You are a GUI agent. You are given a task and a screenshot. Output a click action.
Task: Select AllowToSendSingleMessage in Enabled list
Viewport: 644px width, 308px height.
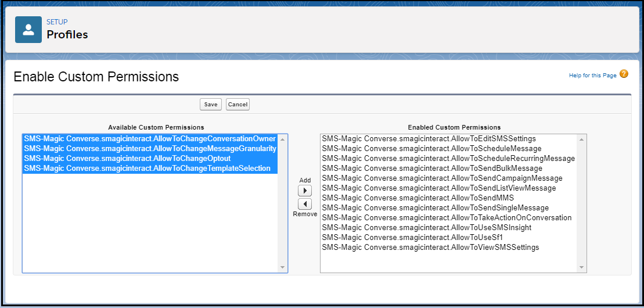[448, 207]
